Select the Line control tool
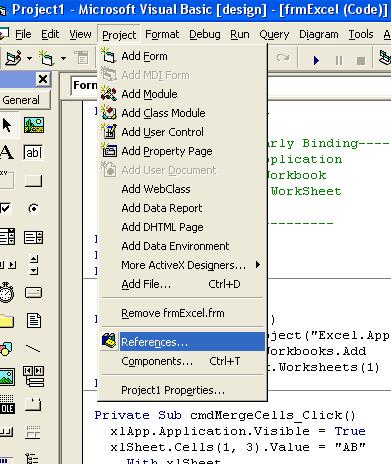The width and height of the screenshot is (391, 464). click(x=33, y=349)
